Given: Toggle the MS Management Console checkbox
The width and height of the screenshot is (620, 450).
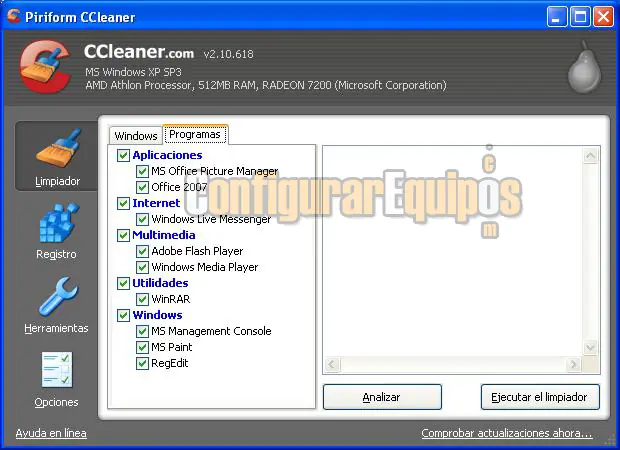Looking at the screenshot, I should pyautogui.click(x=142, y=331).
